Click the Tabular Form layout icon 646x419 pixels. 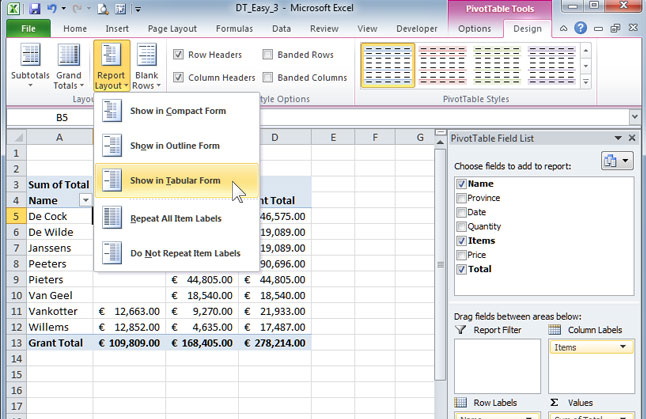[x=112, y=180]
